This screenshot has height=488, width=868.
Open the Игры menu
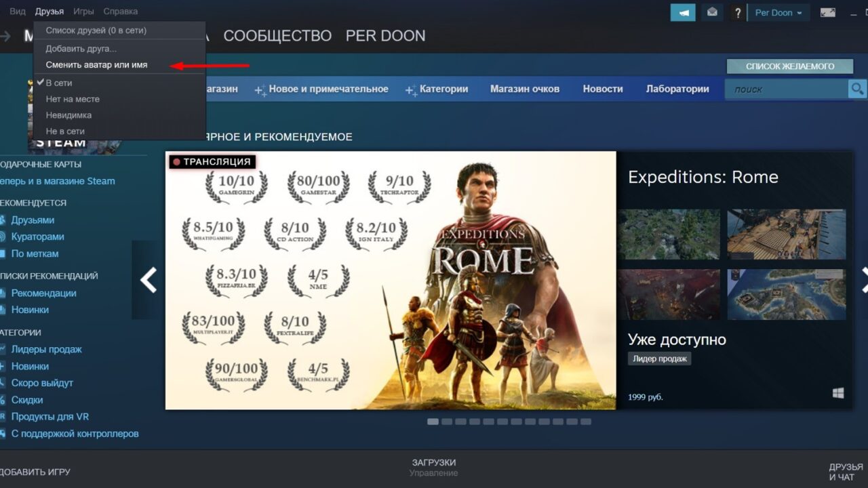tap(83, 12)
